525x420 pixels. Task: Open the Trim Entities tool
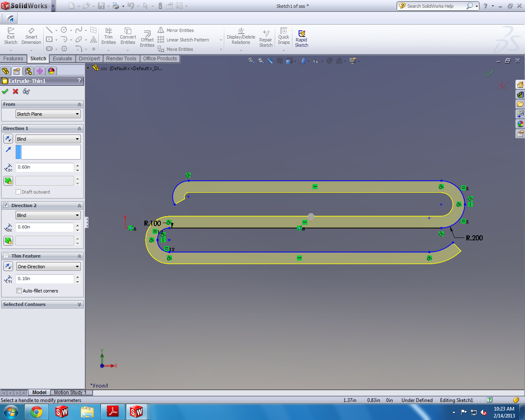[108, 36]
